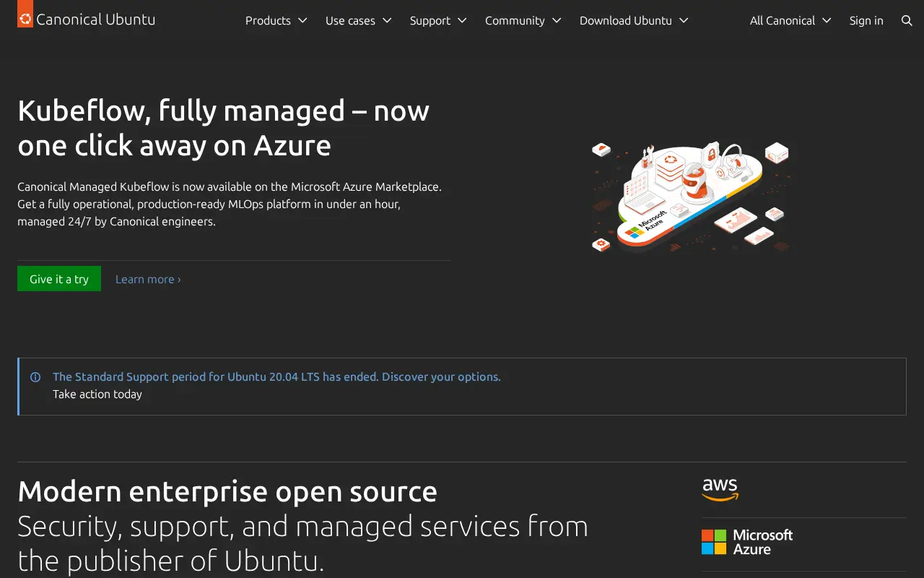Viewport: 924px width, 578px height.
Task: Expand the Support menu
Action: coord(438,20)
